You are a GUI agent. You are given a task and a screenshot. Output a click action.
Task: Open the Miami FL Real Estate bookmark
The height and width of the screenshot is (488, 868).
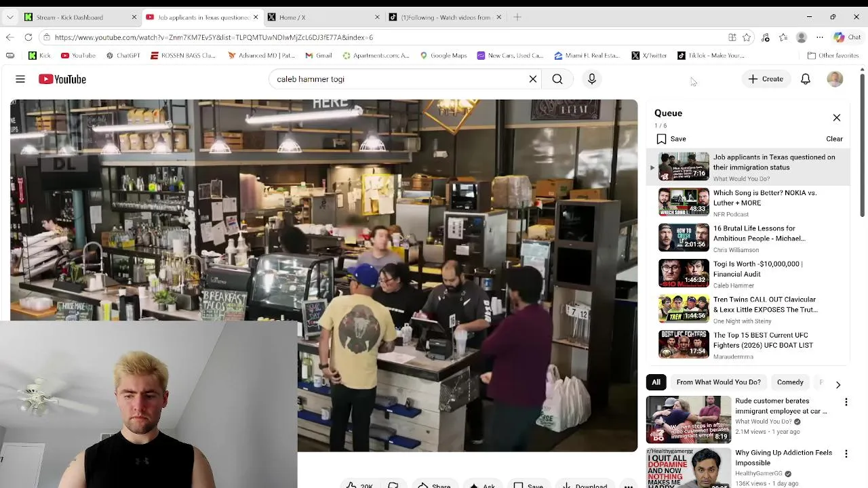tap(587, 56)
